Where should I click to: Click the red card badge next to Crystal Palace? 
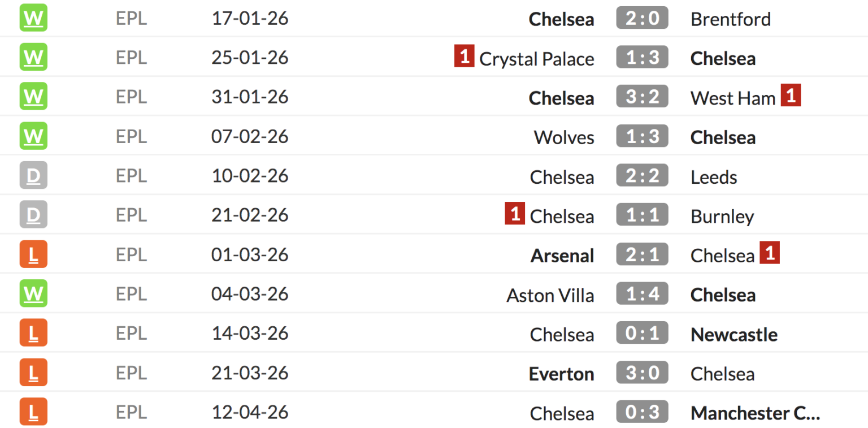(463, 56)
